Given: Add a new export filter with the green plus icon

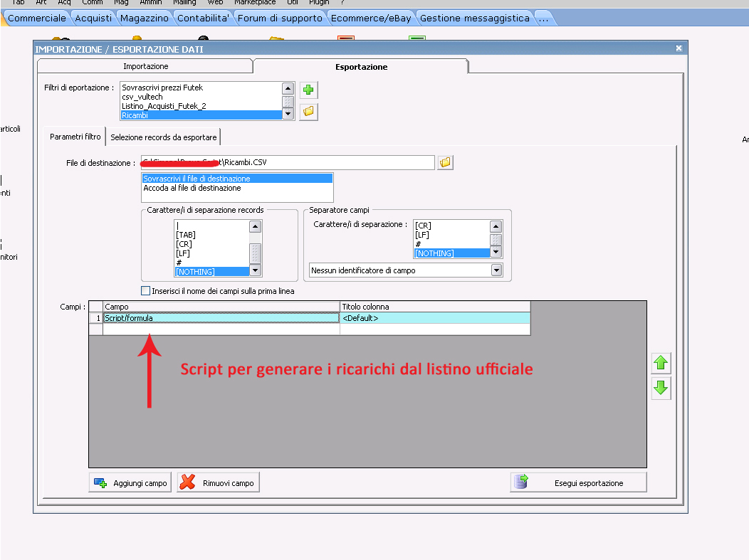Looking at the screenshot, I should [x=308, y=90].
